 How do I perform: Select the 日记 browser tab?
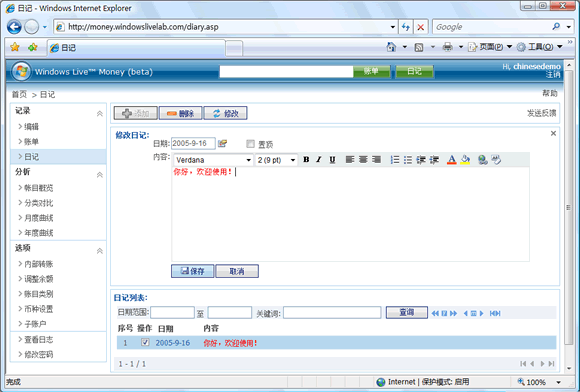pos(136,48)
